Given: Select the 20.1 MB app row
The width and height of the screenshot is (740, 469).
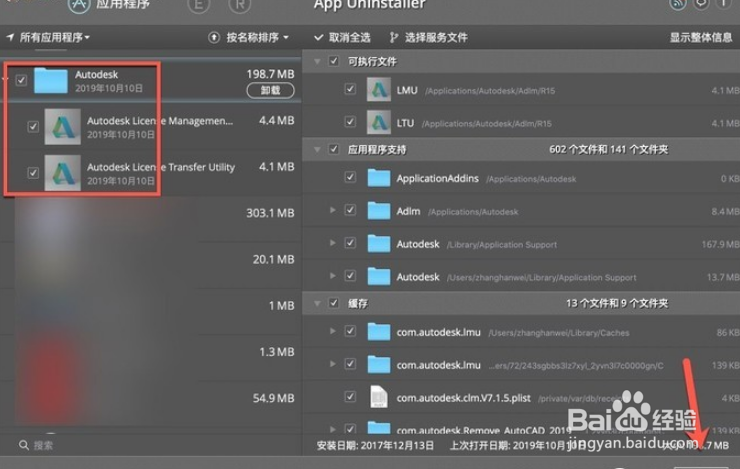Looking at the screenshot, I should pos(151,266).
